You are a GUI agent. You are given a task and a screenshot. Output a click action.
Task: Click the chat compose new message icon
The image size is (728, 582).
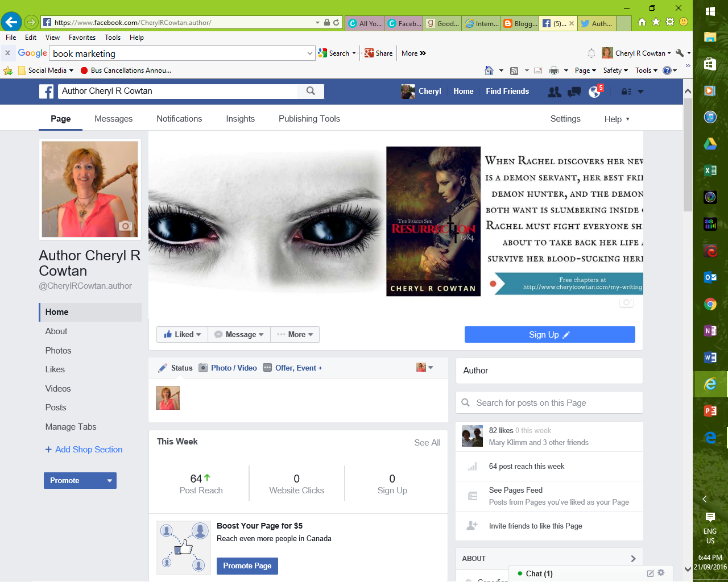tap(650, 573)
